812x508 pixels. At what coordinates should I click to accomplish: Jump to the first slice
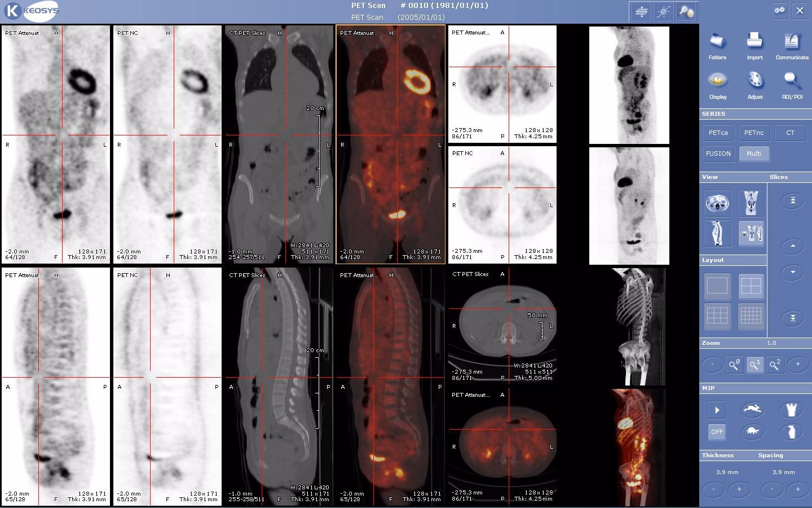click(792, 200)
